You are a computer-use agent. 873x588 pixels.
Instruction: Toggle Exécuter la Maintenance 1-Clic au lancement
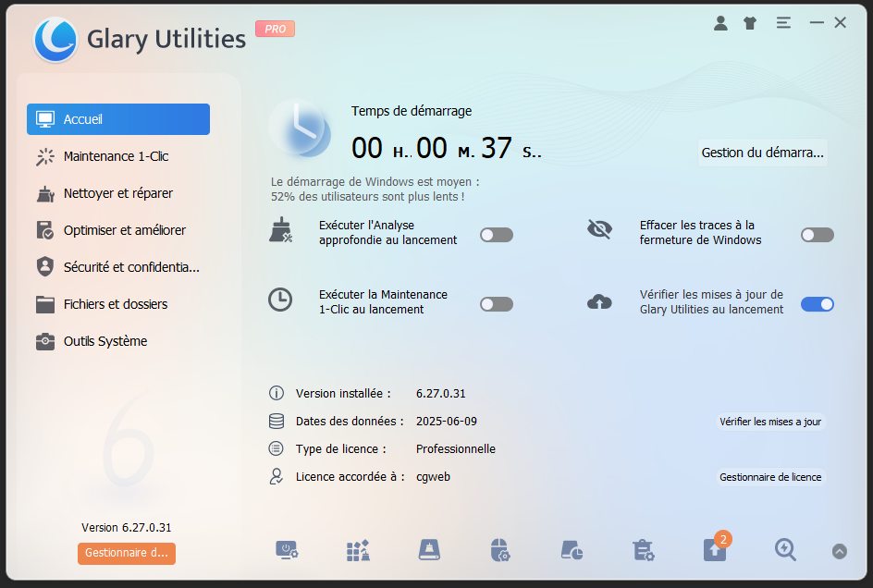[497, 304]
